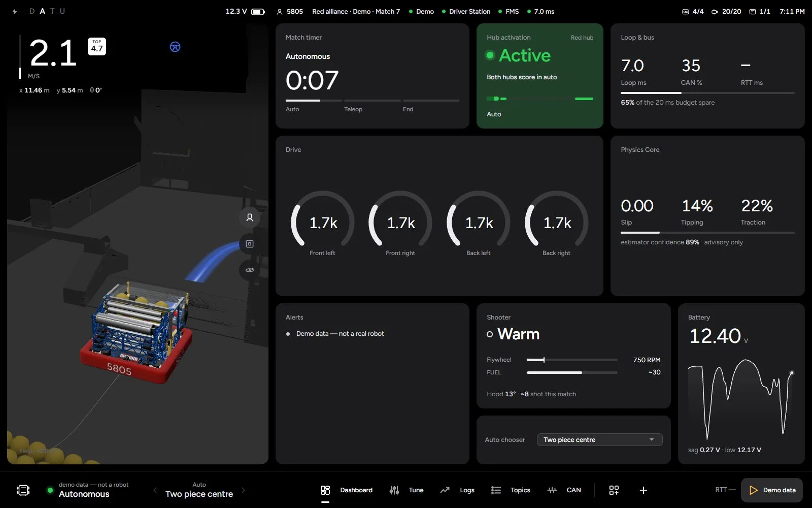This screenshot has width=812, height=508.
Task: Open the Auto chooser dropdown
Action: pyautogui.click(x=599, y=440)
